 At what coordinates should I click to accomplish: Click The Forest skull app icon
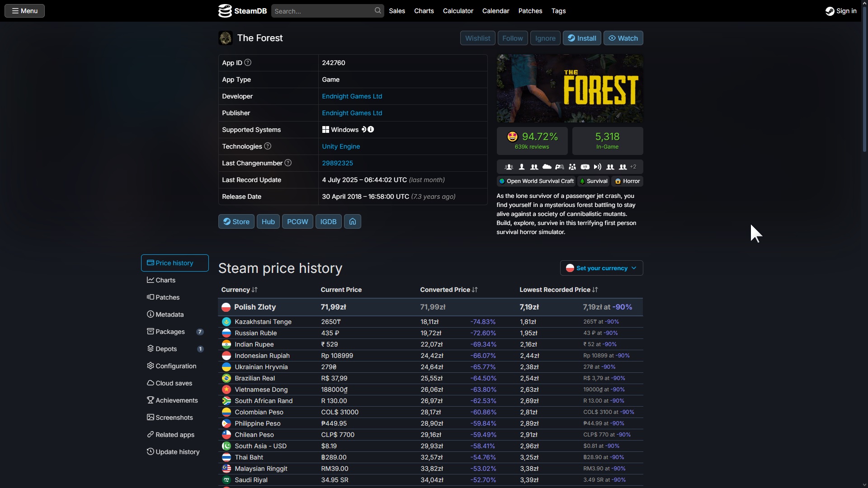225,38
